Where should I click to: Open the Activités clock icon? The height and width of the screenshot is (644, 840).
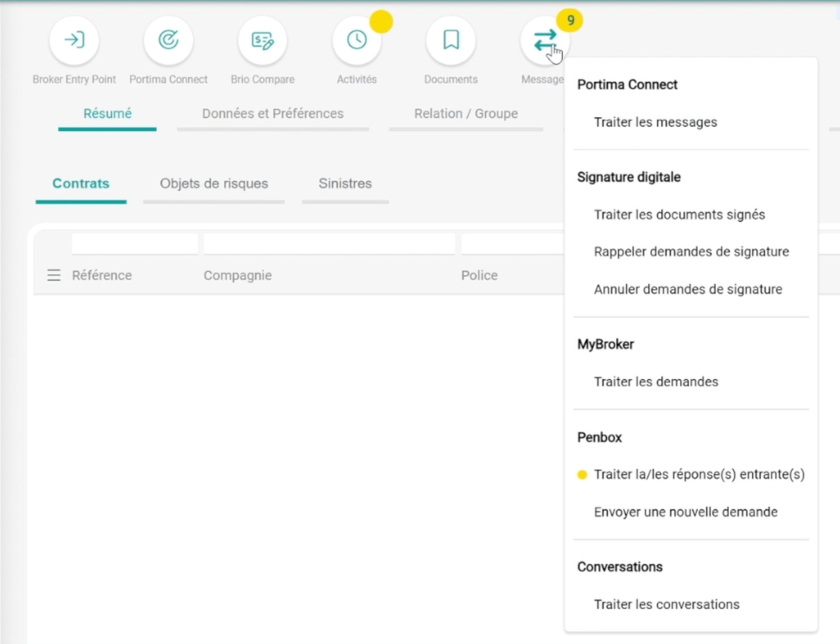tap(357, 40)
